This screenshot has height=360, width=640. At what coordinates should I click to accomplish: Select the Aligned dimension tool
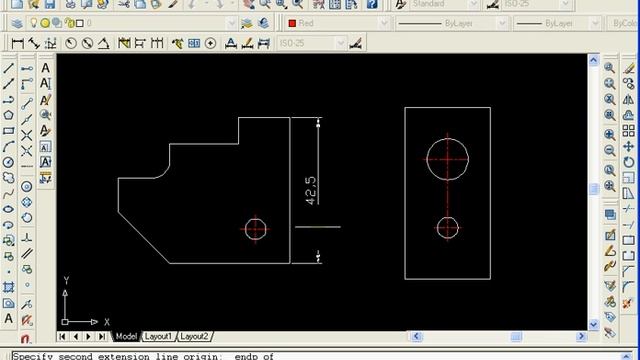click(x=33, y=43)
